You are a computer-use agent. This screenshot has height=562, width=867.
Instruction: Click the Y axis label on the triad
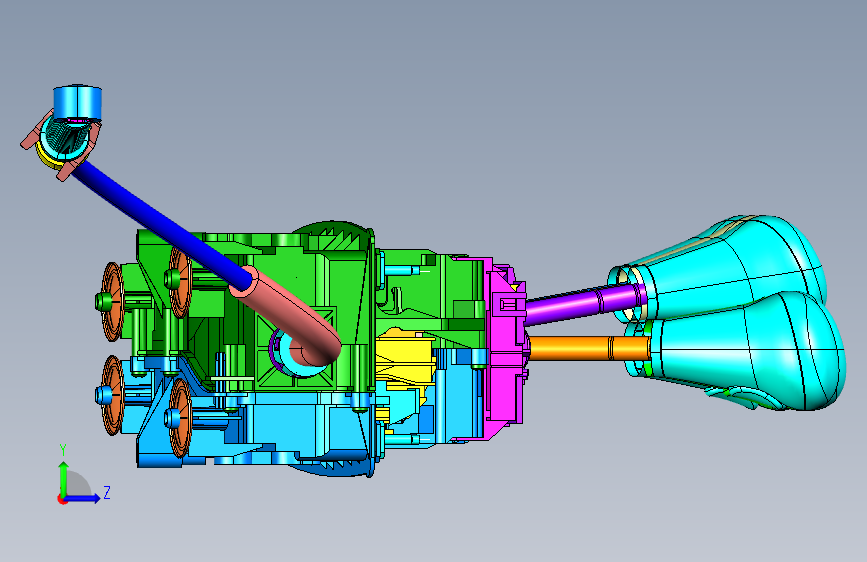63,450
